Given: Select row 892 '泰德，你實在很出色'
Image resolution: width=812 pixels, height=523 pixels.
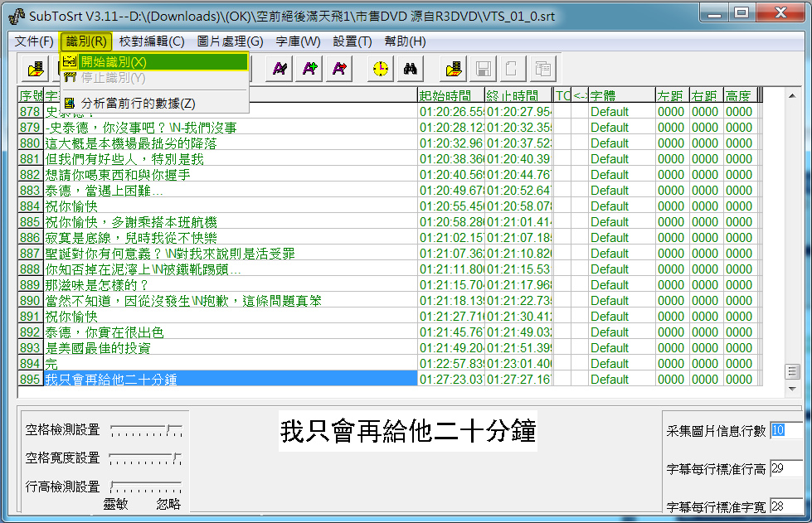Looking at the screenshot, I should click(x=231, y=332).
